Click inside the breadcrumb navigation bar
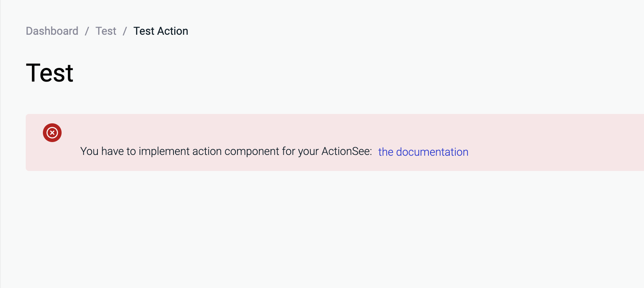 [x=107, y=31]
